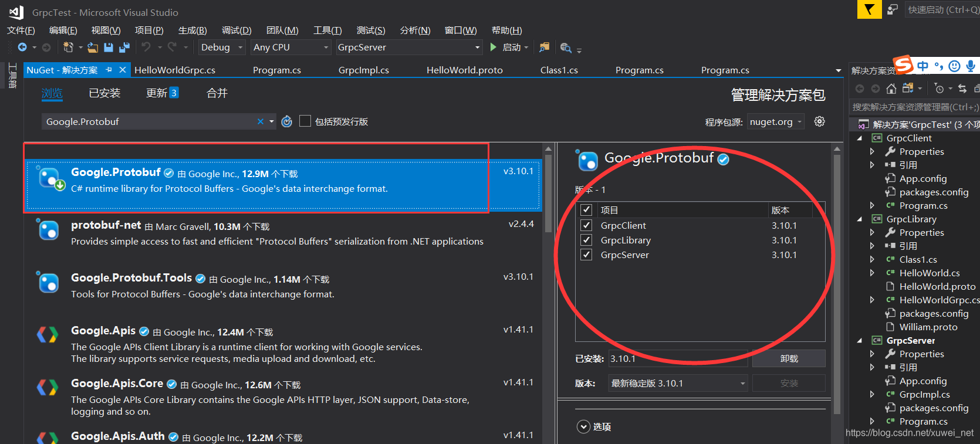Switch to the 已安装 installed tab
This screenshot has width=980, height=444.
click(104, 93)
